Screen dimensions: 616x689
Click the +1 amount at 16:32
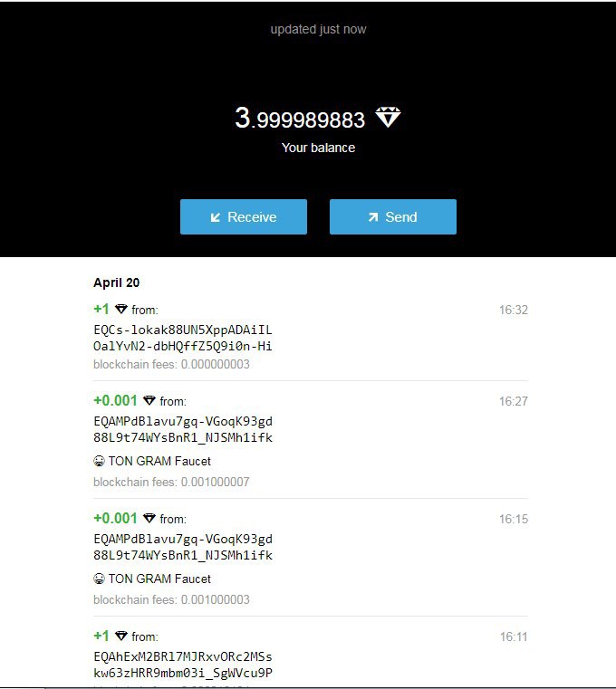coord(101,309)
